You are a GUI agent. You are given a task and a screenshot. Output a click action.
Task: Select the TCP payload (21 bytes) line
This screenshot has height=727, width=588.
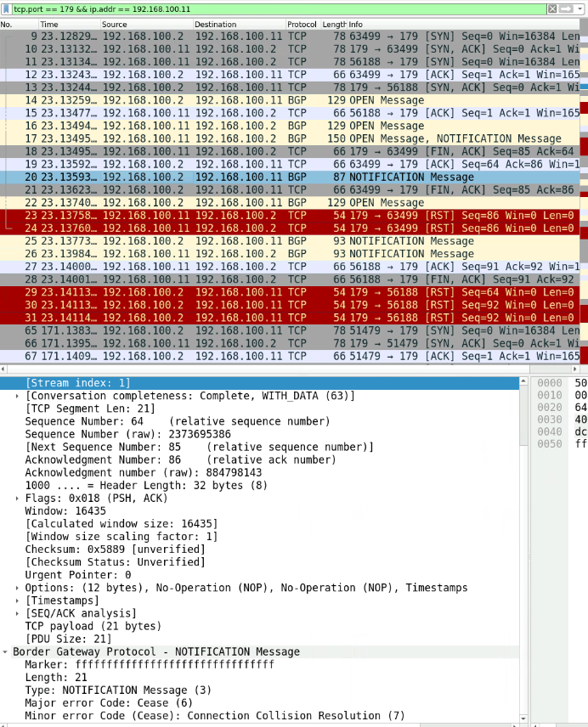[x=259, y=627]
